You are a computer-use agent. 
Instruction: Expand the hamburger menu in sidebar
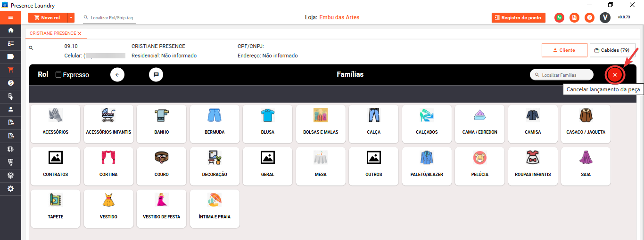click(x=10, y=17)
